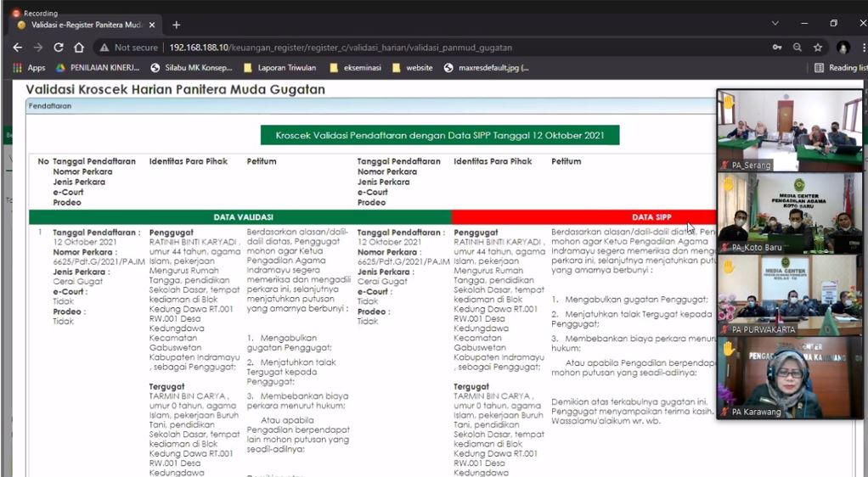
Task: Reload the current page
Action: [59, 48]
